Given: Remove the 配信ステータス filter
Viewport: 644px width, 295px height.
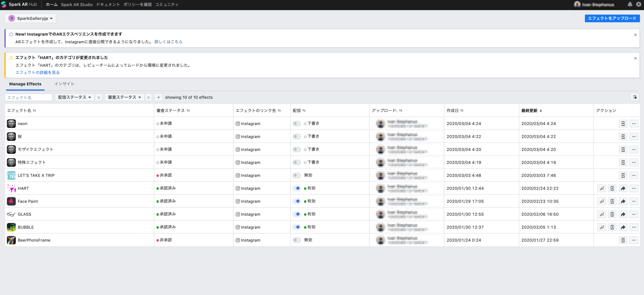Looking at the screenshot, I should (x=99, y=97).
